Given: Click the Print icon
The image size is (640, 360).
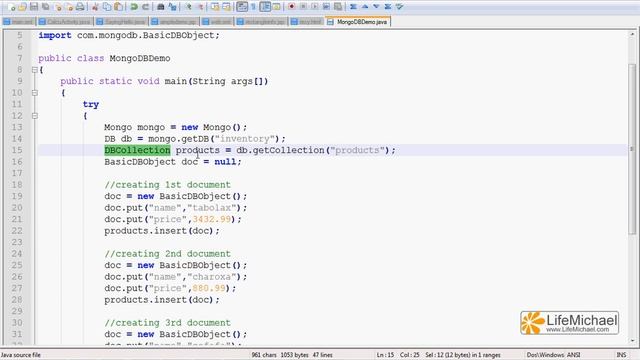Looking at the screenshot, I should pyautogui.click(x=80, y=7).
